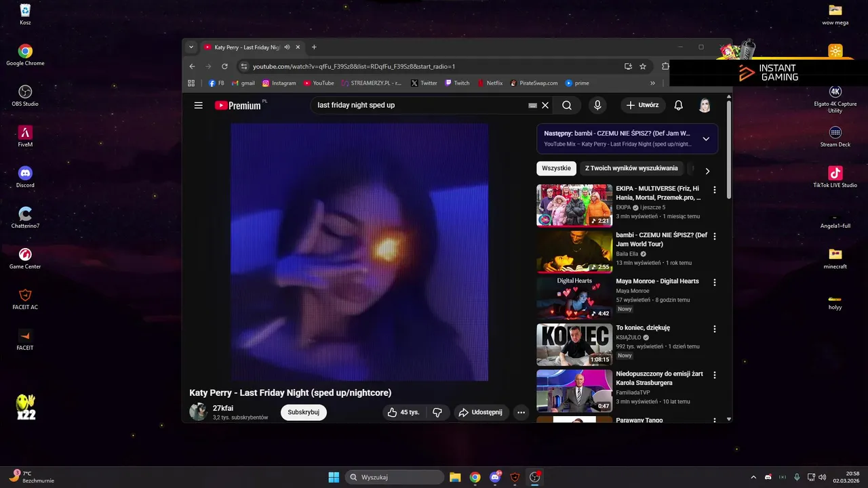Viewport: 868px width, 488px height.
Task: Select Z Twoich wyników wyszukiwania chip
Action: click(631, 168)
